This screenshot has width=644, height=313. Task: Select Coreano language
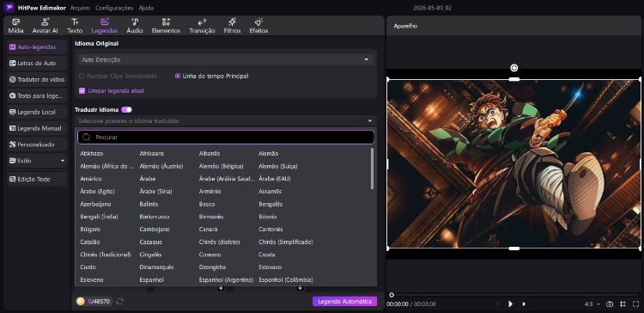[210, 255]
